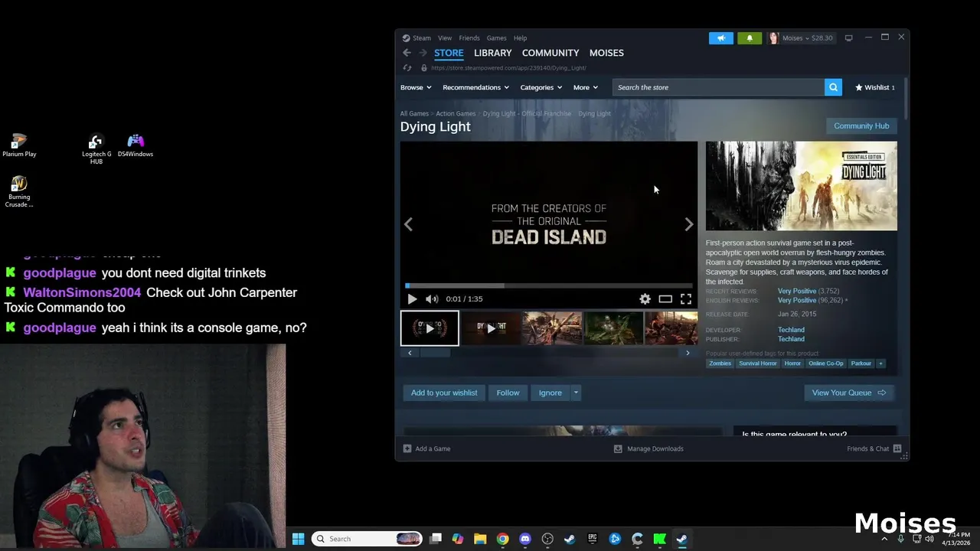The height and width of the screenshot is (551, 980).
Task: Click the store page vertical scrollbar
Action: click(906, 99)
